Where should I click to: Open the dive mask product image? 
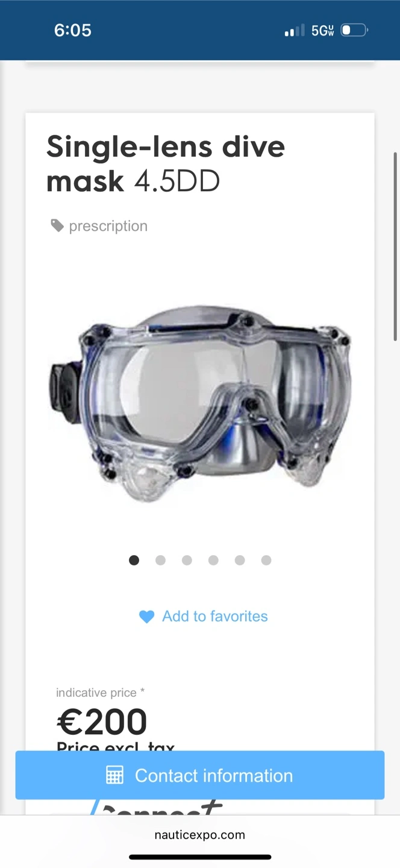click(x=200, y=403)
